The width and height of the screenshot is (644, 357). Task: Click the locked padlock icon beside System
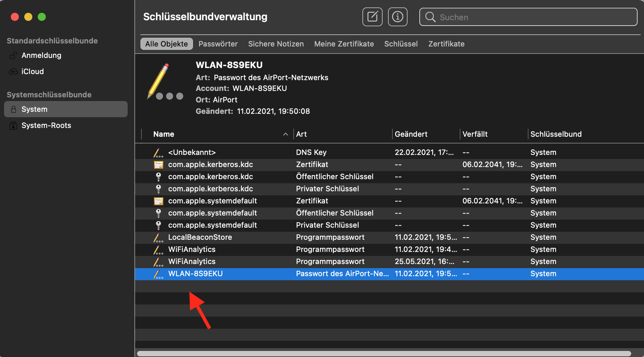pos(13,109)
